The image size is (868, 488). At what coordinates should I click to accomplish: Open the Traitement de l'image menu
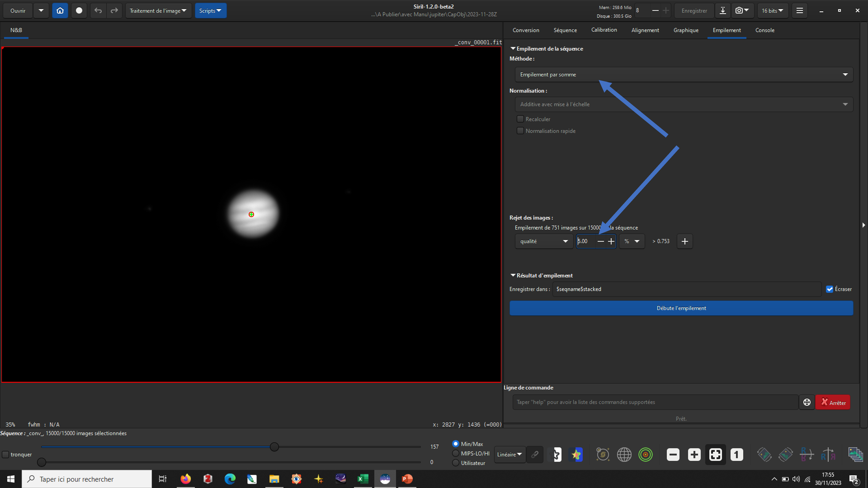point(158,10)
